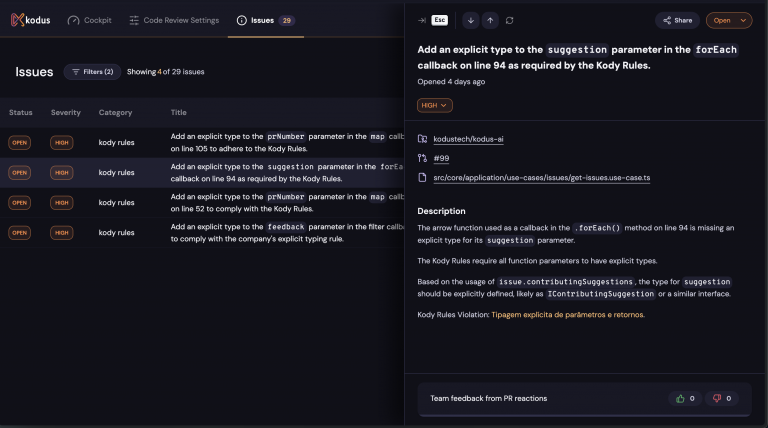Click the share icon in Share button

point(667,21)
